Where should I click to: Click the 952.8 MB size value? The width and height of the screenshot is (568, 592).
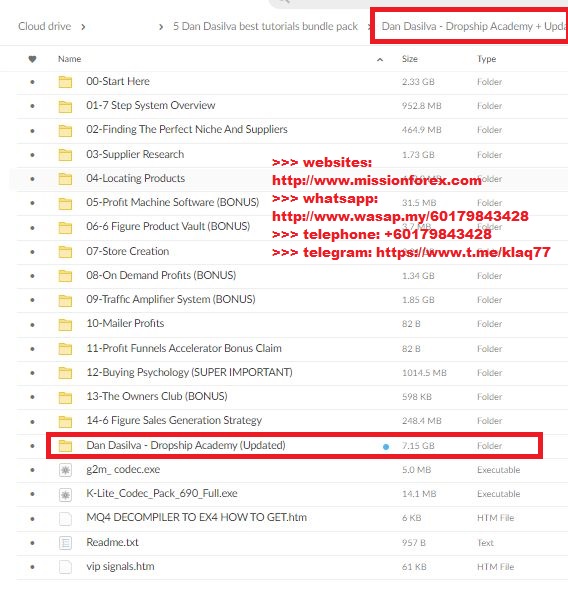(421, 106)
